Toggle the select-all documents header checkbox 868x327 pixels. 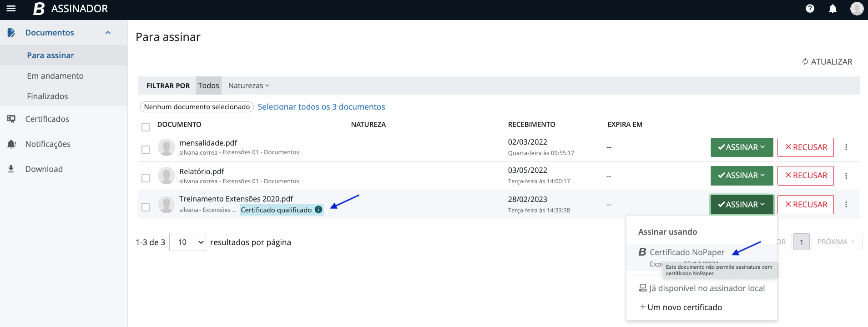tap(146, 127)
